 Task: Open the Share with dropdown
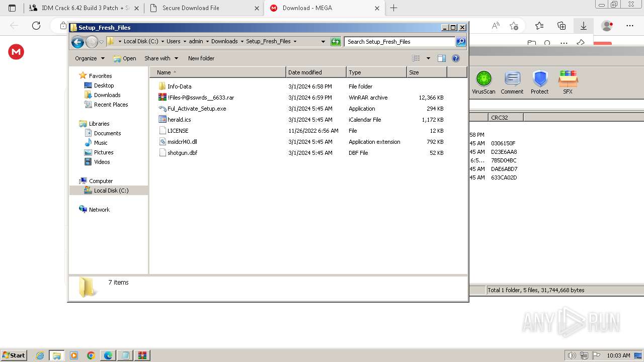coord(161,58)
